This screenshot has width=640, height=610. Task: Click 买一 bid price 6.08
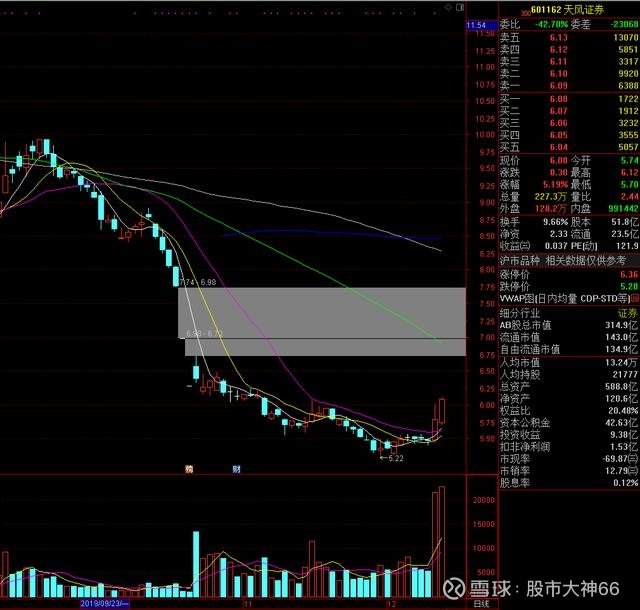tap(558, 99)
